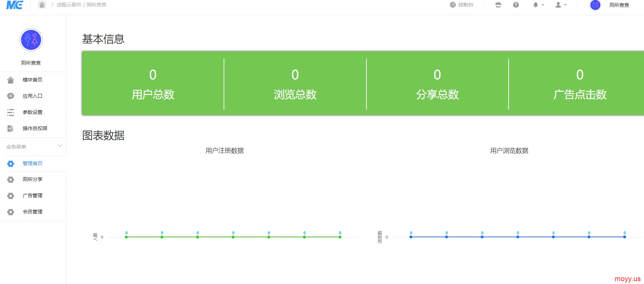
Task: Collapse the 业务菜单 section chevron
Action: [60, 146]
